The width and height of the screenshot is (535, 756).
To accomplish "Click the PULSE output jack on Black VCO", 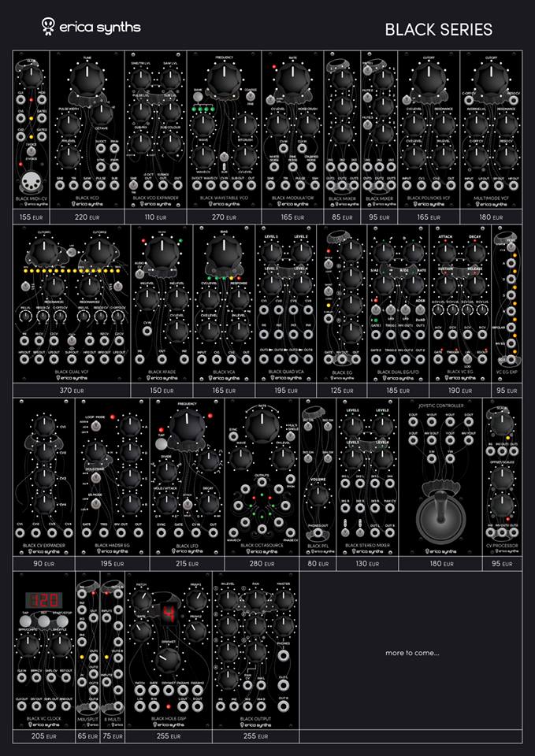I will (101, 185).
